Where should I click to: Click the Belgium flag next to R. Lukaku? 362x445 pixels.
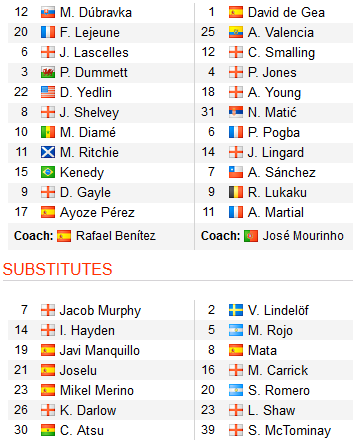point(236,193)
